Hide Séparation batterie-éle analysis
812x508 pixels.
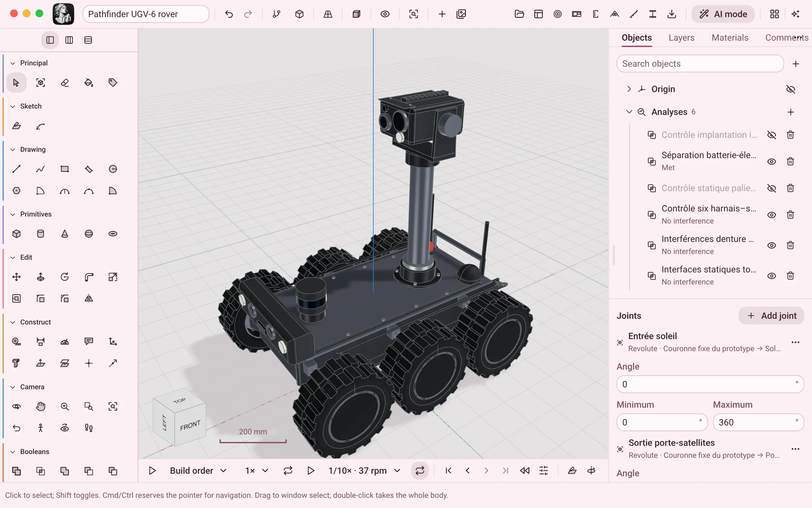tap(772, 162)
